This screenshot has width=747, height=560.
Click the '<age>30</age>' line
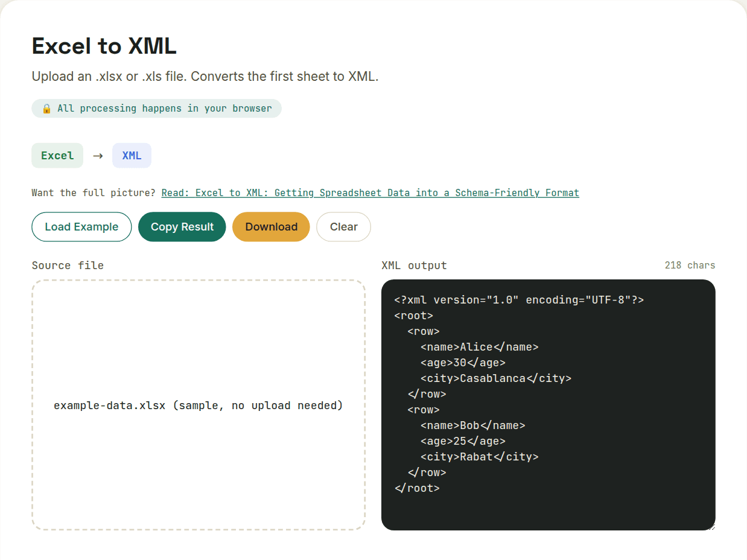point(463,363)
